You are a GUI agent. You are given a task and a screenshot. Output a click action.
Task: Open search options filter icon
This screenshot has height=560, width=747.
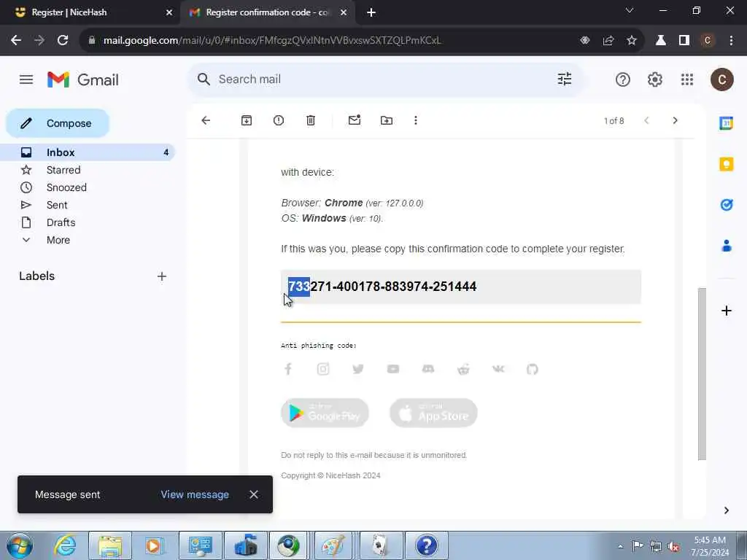tap(565, 79)
